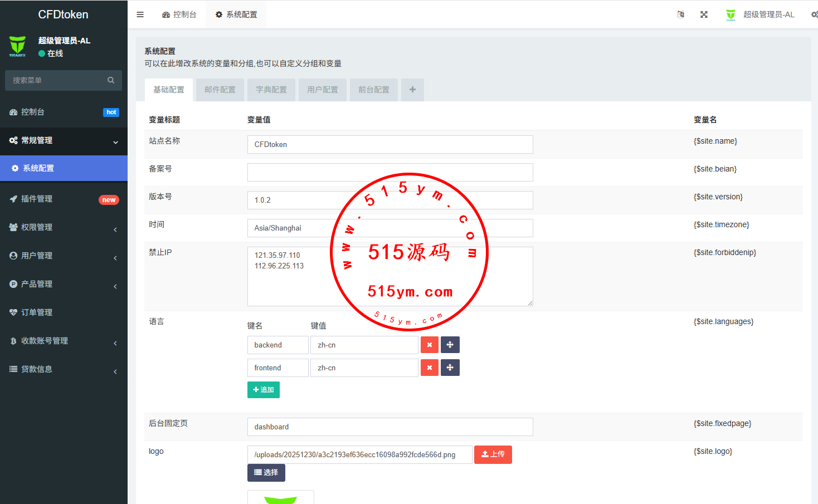818x504 pixels.
Task: Expand the 用户管理 sidebar menu
Action: [64, 256]
